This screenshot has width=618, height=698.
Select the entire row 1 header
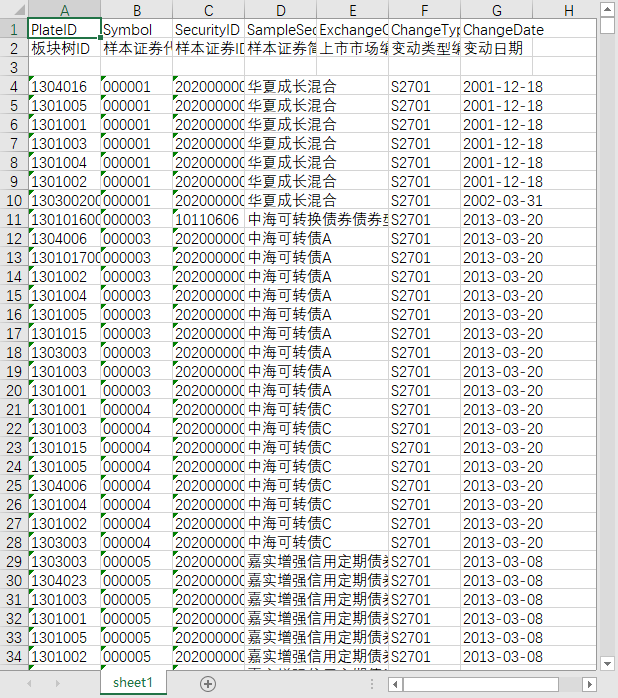pos(14,29)
